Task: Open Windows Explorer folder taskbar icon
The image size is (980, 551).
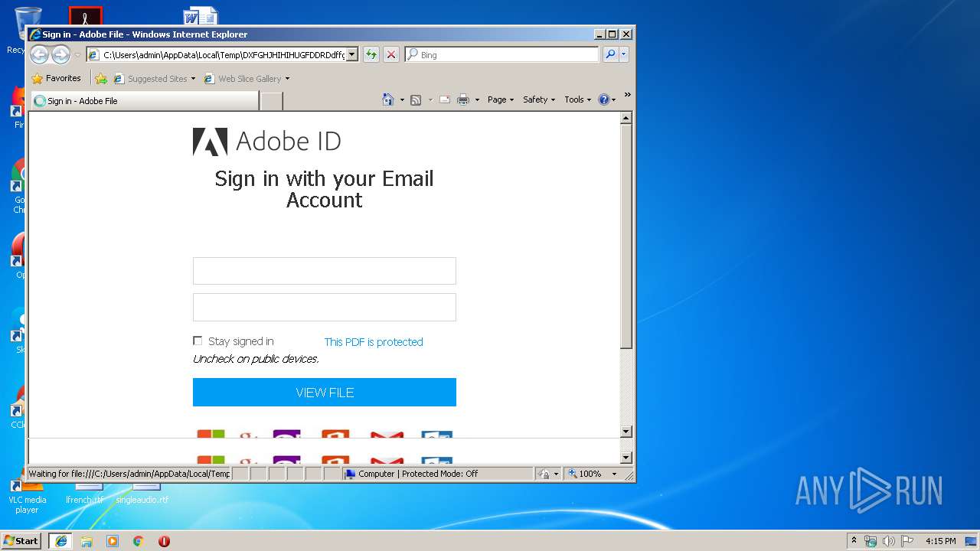Action: tap(87, 541)
